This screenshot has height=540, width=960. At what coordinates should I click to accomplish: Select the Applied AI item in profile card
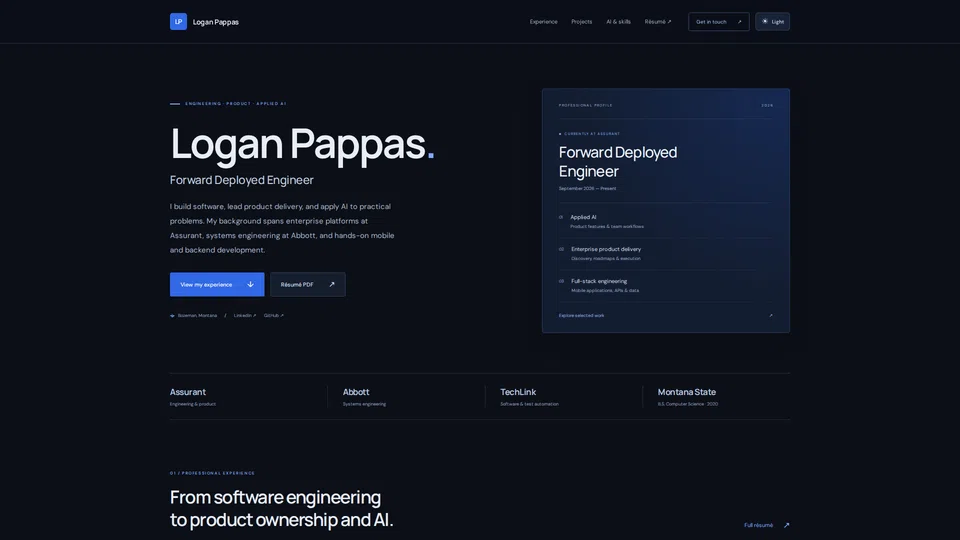(x=666, y=221)
